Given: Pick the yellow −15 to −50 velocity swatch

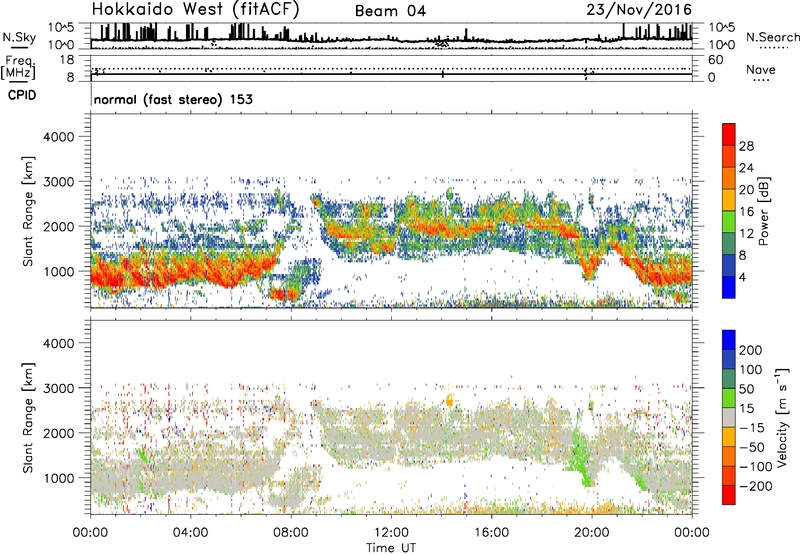Looking at the screenshot, I should [729, 437].
